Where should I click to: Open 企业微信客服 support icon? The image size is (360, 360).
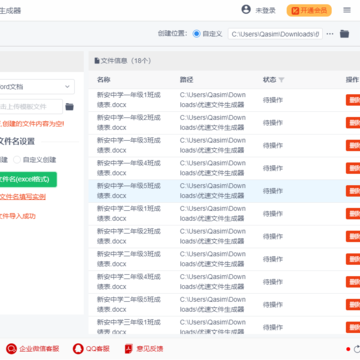tap(11, 349)
